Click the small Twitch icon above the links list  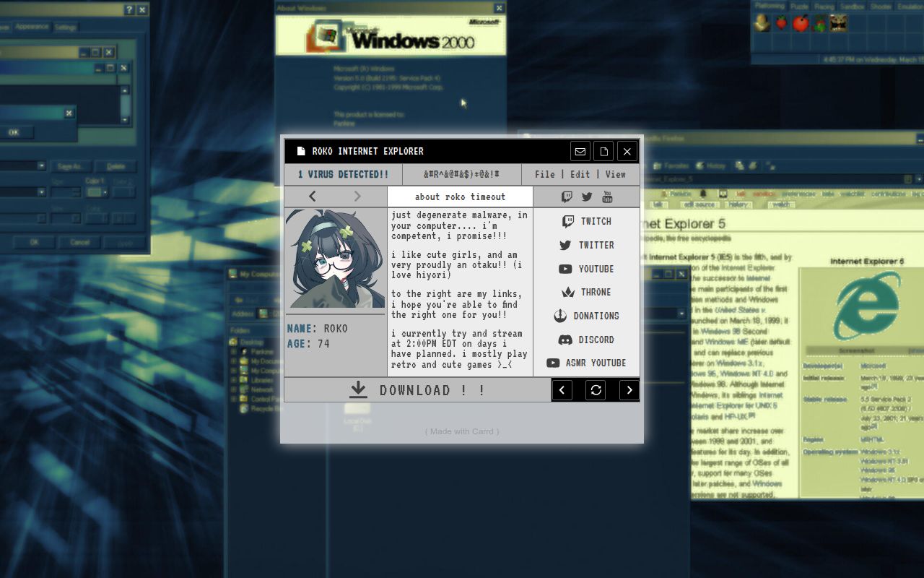(567, 197)
